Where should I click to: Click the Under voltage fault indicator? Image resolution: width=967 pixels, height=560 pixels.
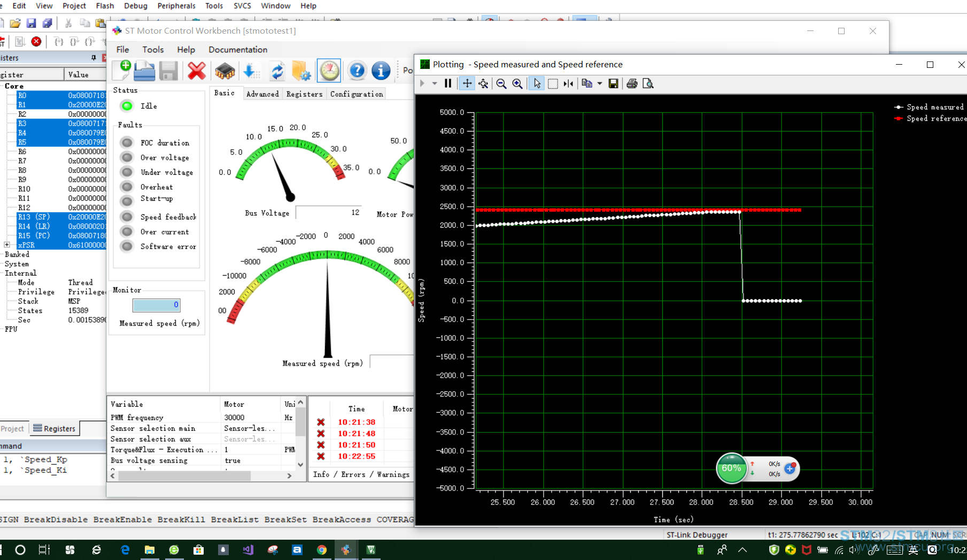point(127,172)
